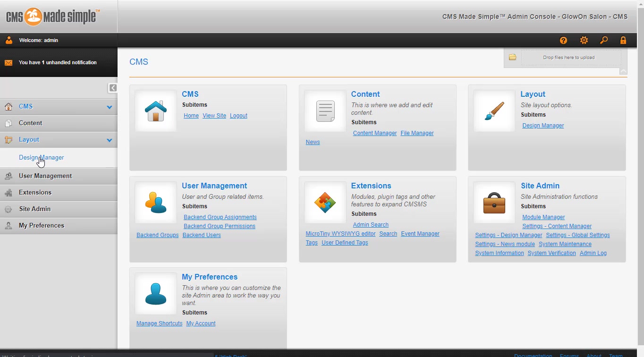The height and width of the screenshot is (357, 644).
Task: Click the help question mark icon
Action: tap(563, 41)
